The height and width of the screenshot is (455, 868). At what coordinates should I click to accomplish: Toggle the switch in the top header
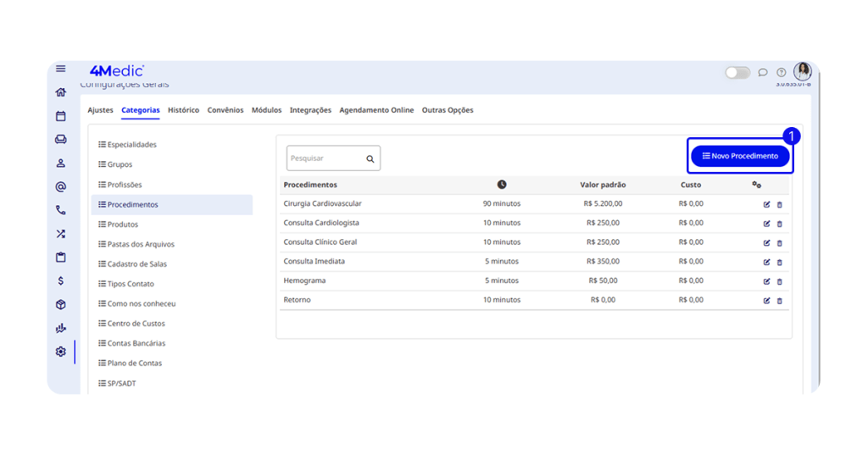[737, 73]
